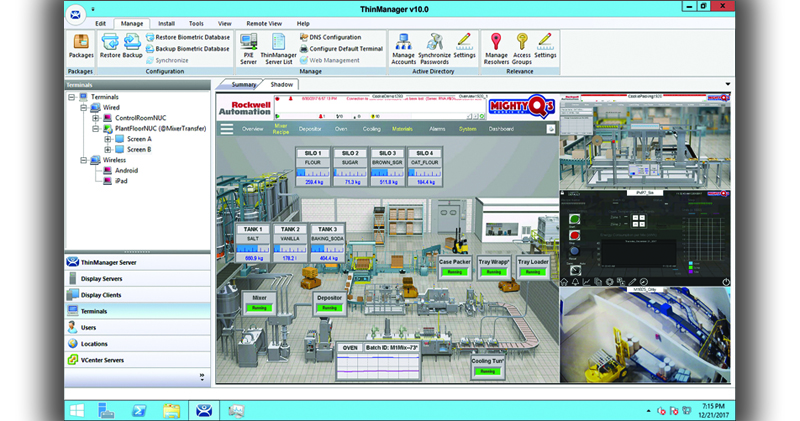Viewport: 800px width, 421px height.
Task: Open the Packages ribbon button
Action: point(81,46)
